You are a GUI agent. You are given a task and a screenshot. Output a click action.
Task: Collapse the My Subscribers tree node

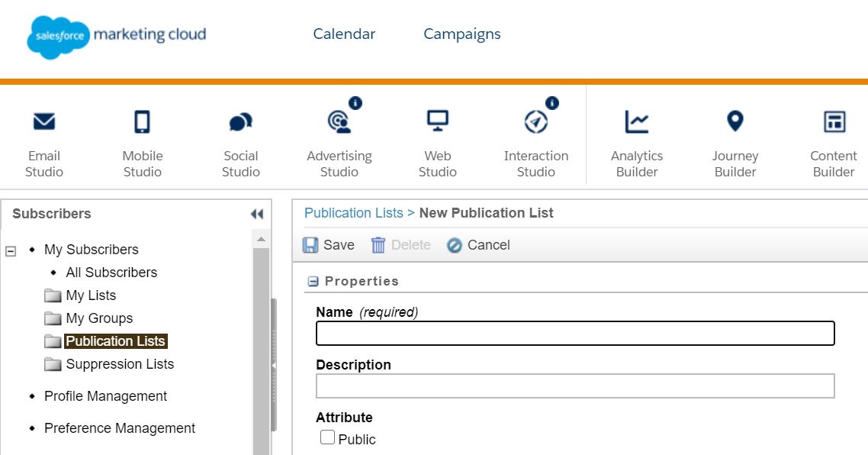tap(11, 251)
